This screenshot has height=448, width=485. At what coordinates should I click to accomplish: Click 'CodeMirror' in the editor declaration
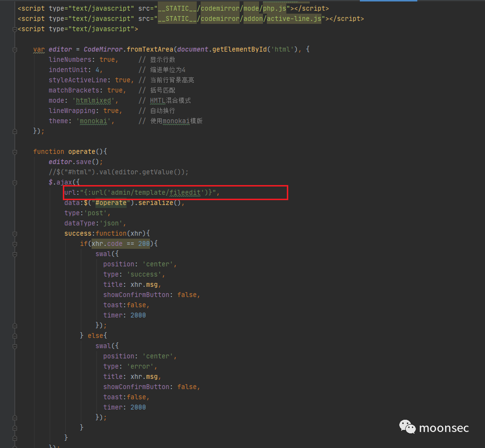[x=103, y=49]
